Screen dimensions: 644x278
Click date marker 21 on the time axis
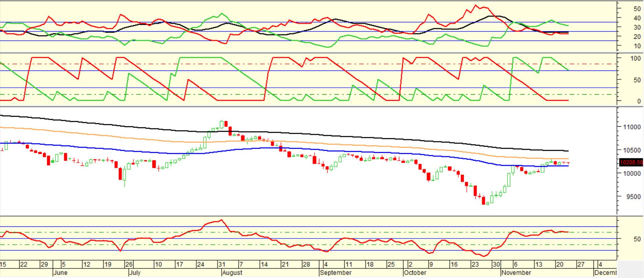(x=285, y=265)
